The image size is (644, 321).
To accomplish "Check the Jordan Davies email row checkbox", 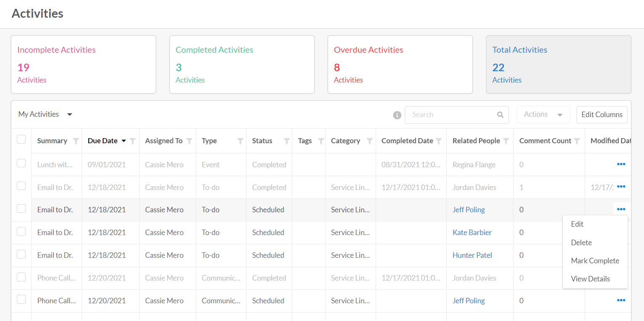I will point(21,186).
